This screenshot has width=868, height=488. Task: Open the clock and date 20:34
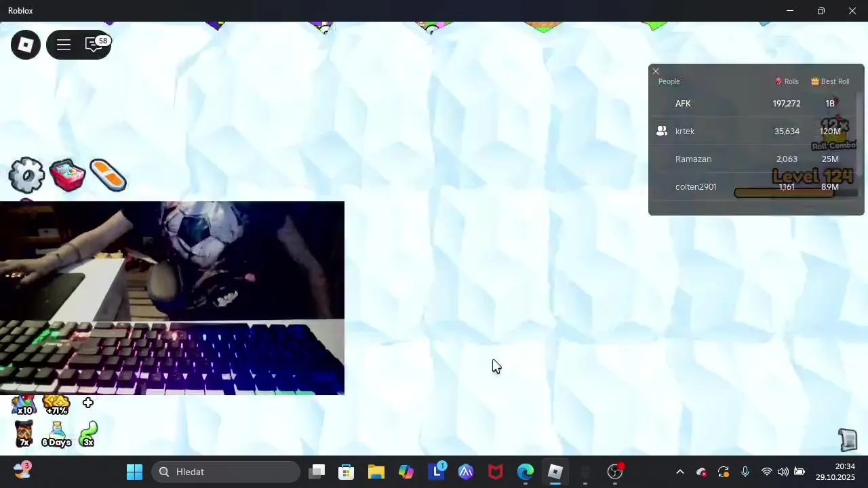point(835,472)
